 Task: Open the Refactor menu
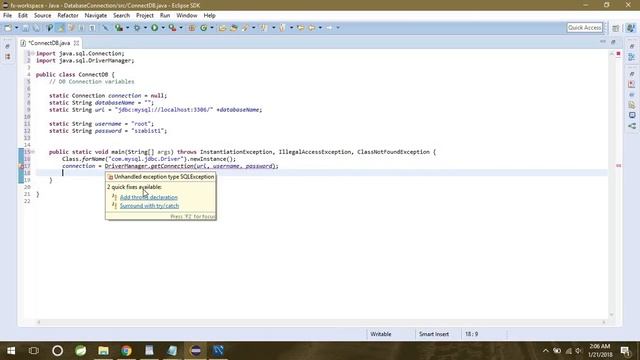[x=68, y=16]
